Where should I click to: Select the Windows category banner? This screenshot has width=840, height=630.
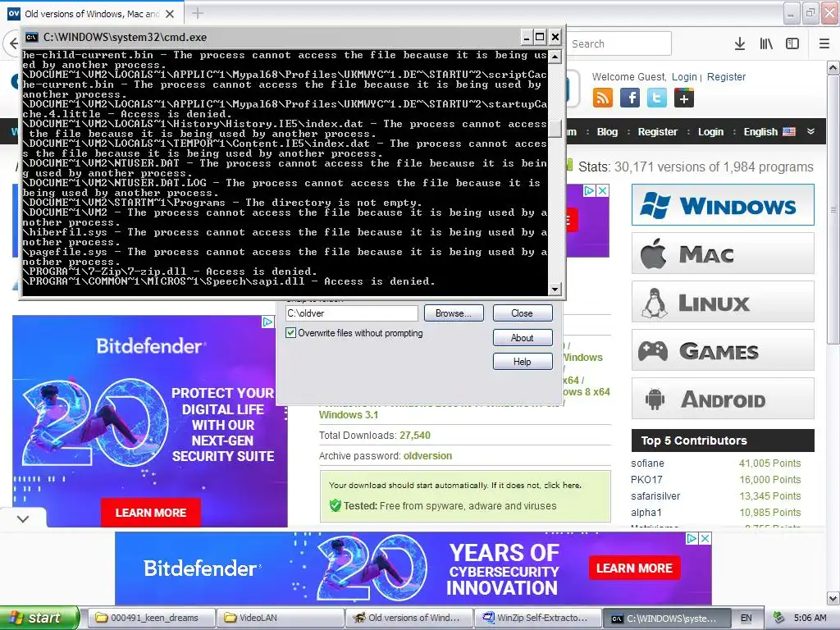[x=723, y=204]
